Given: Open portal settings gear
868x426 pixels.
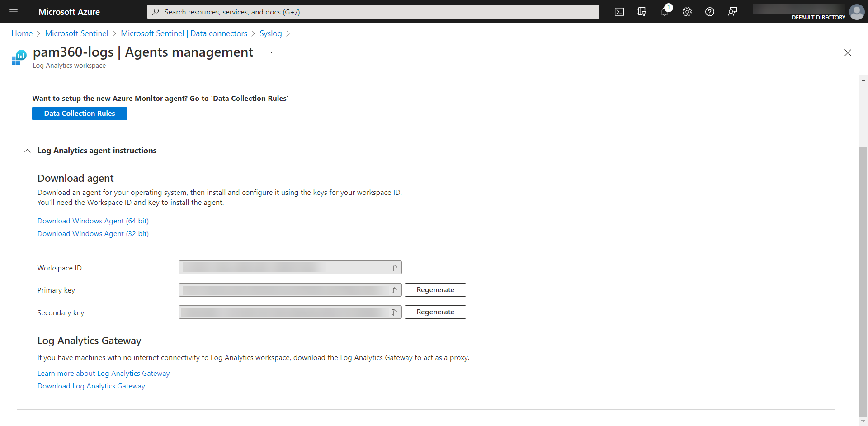Looking at the screenshot, I should pyautogui.click(x=687, y=12).
